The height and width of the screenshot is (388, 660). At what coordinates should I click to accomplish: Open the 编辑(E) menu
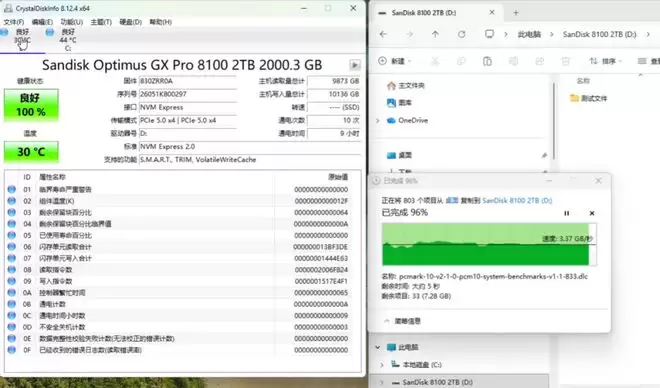coord(42,22)
